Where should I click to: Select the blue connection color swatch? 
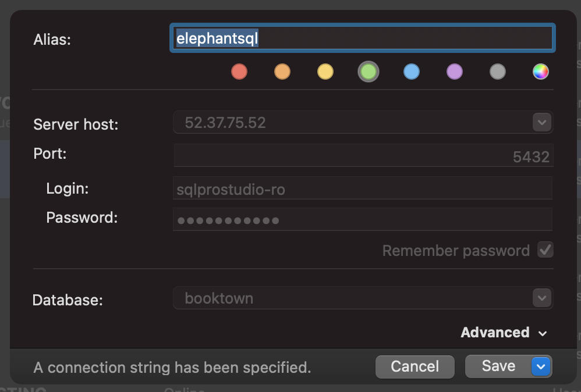pyautogui.click(x=412, y=72)
